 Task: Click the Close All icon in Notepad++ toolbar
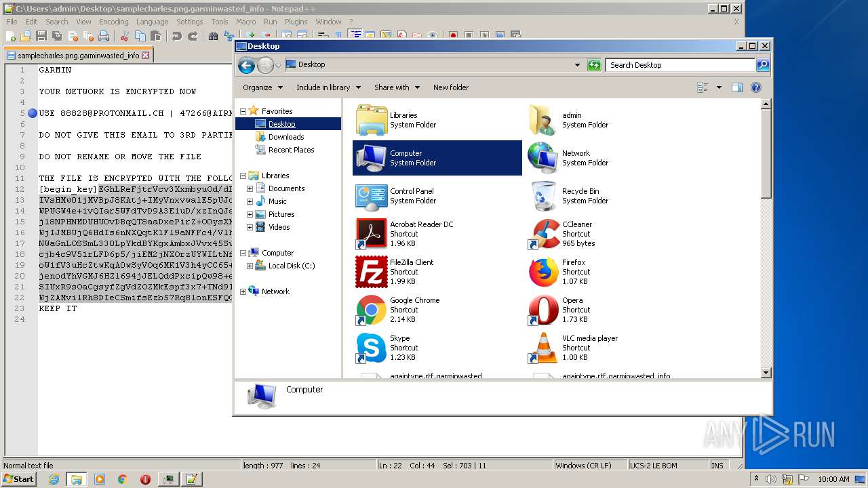(x=88, y=36)
